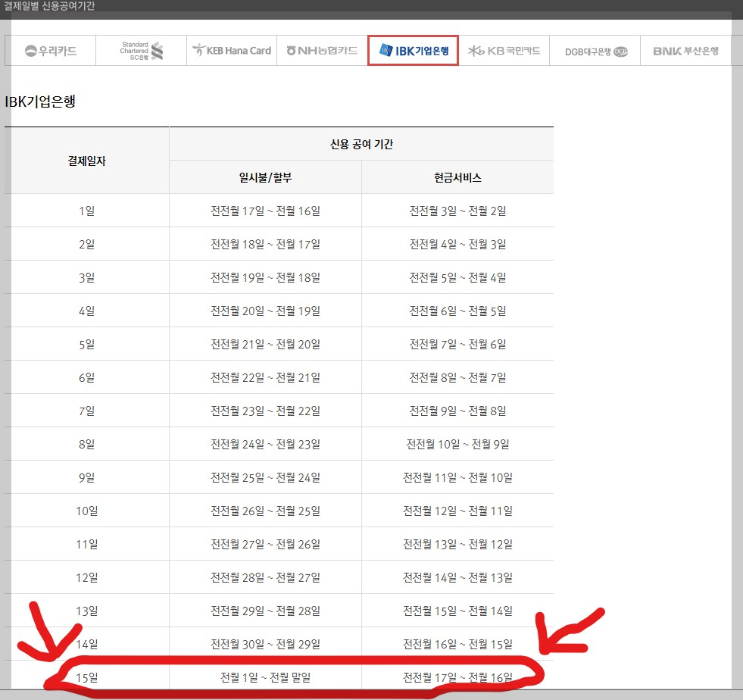Select the 2일 payment date cell
The width and height of the screenshot is (743, 700).
pos(86,244)
